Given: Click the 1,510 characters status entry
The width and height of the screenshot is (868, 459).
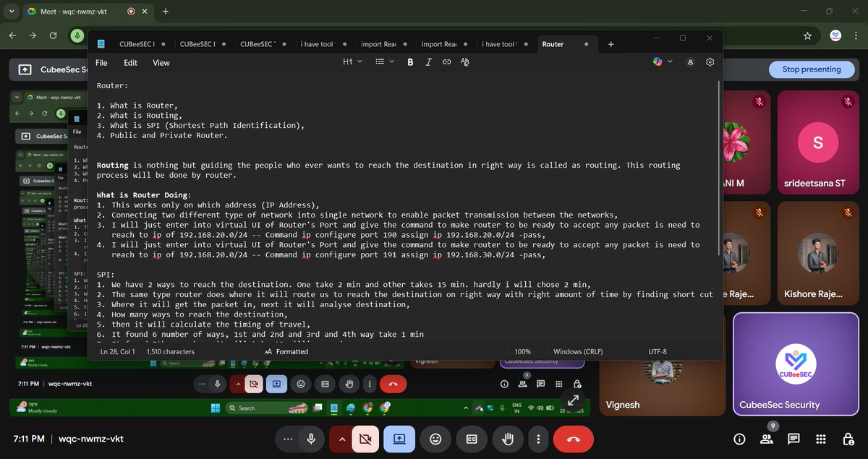Looking at the screenshot, I should pyautogui.click(x=170, y=351).
